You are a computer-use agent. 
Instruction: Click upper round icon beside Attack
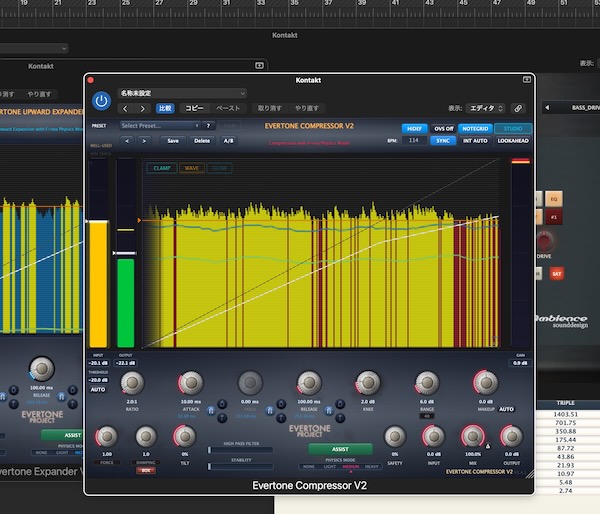[x=222, y=404]
